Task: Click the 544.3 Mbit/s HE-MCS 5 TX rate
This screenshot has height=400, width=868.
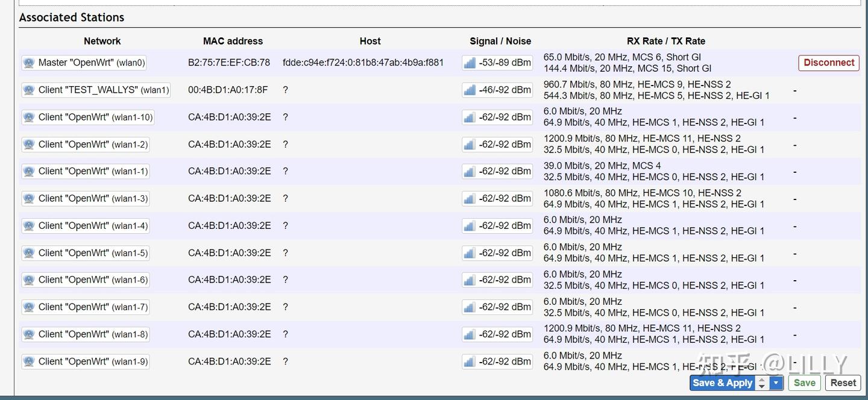Action: pos(656,95)
